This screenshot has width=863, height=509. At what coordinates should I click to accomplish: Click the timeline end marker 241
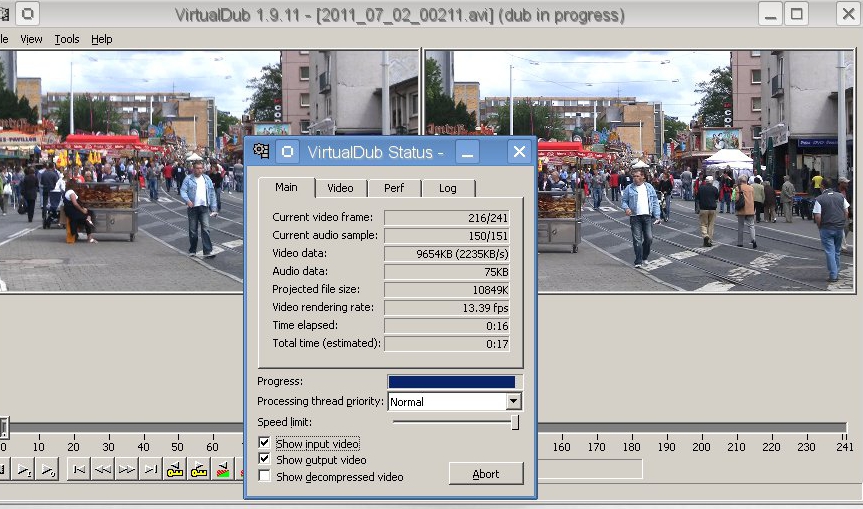pos(845,446)
